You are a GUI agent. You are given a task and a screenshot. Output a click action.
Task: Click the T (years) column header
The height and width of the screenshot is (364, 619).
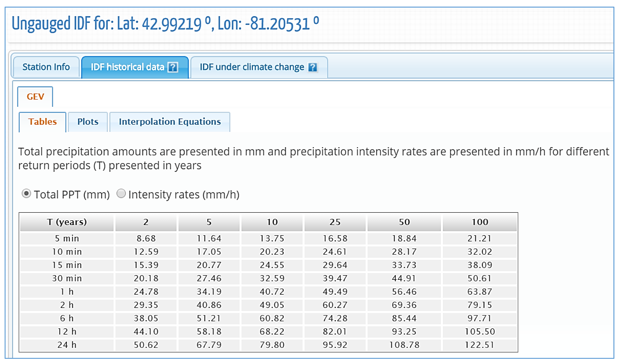67,222
